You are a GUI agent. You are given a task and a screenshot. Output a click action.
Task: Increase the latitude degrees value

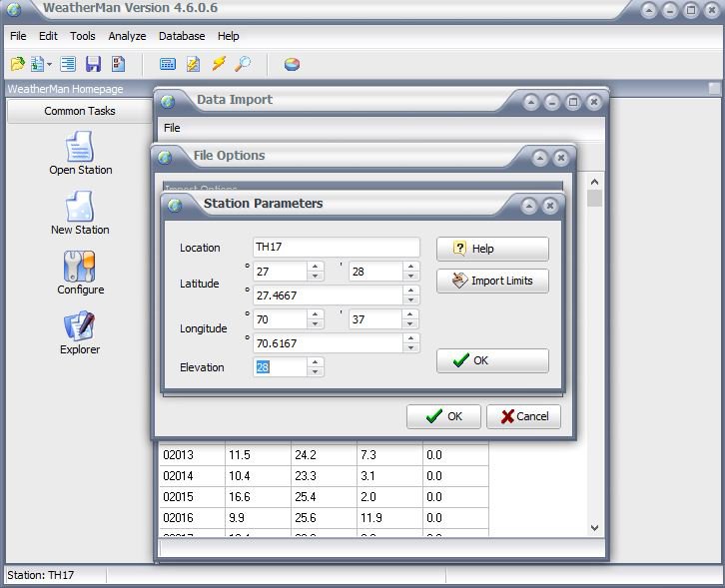(316, 267)
